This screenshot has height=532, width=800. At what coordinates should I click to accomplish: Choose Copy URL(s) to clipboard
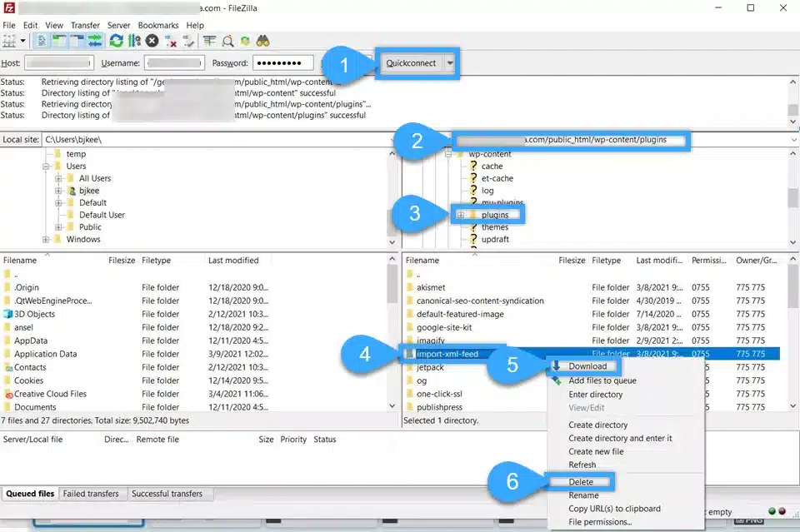[614, 509]
